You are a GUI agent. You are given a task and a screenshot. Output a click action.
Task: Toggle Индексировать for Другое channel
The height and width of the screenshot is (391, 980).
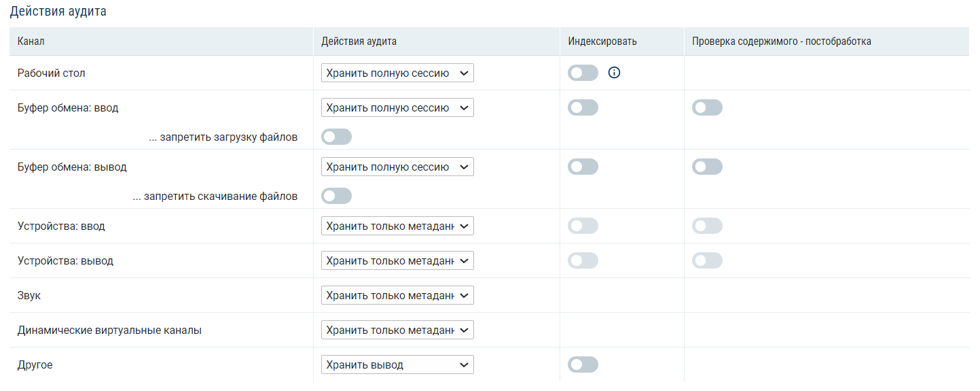(x=583, y=364)
